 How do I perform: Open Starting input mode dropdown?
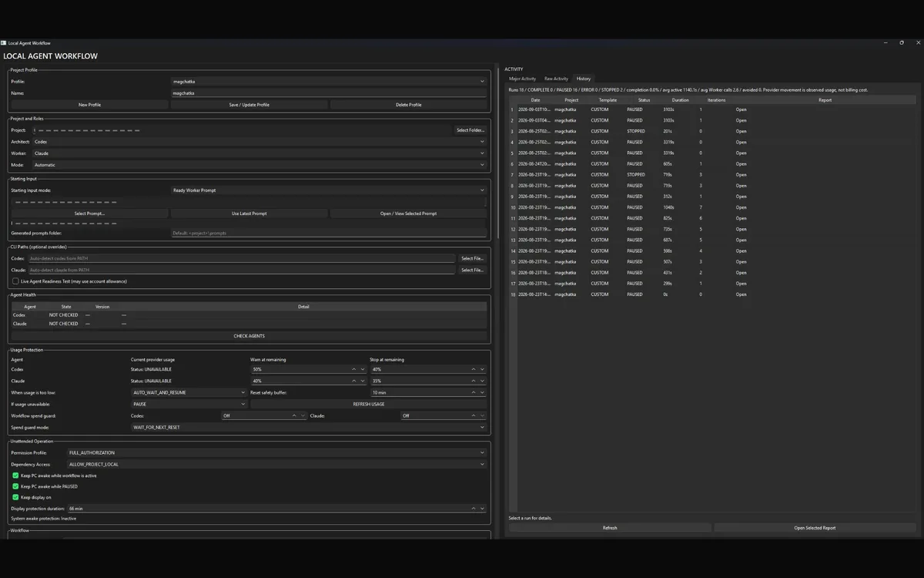(x=328, y=190)
